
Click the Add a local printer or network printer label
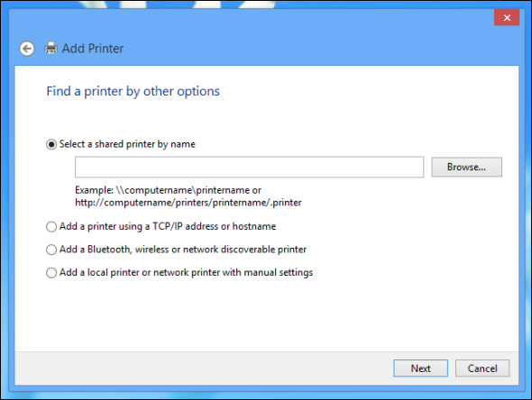(186, 273)
